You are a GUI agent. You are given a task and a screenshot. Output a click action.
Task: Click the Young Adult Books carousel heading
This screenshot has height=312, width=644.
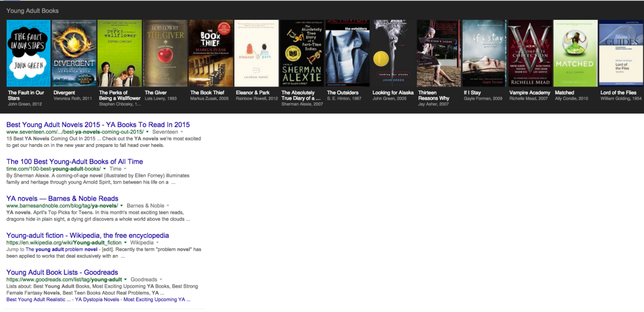point(32,11)
